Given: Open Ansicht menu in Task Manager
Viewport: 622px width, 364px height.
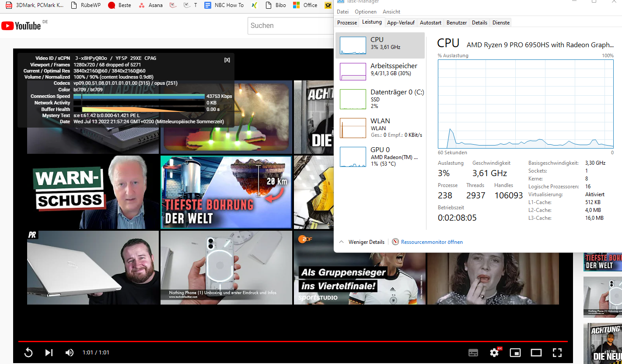Looking at the screenshot, I should [391, 12].
